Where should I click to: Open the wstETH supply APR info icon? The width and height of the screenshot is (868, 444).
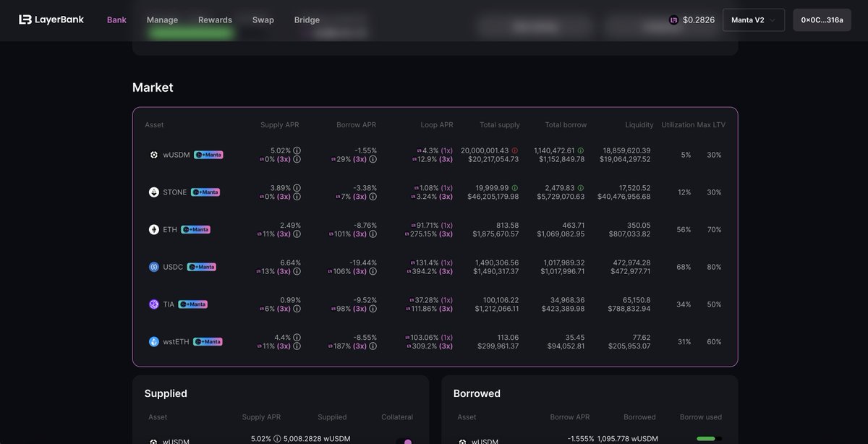click(297, 338)
